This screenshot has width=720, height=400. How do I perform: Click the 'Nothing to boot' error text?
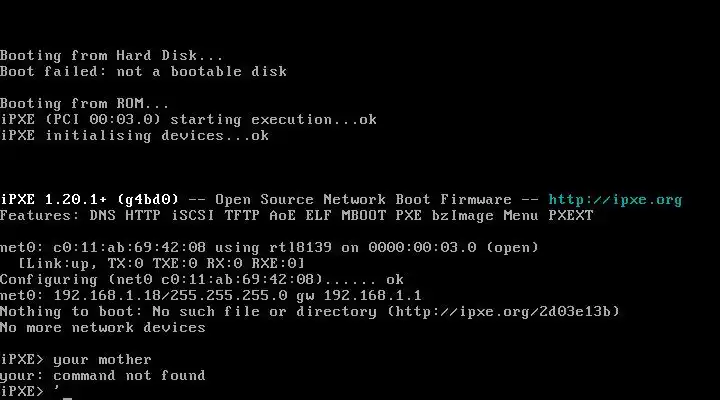click(x=71, y=312)
